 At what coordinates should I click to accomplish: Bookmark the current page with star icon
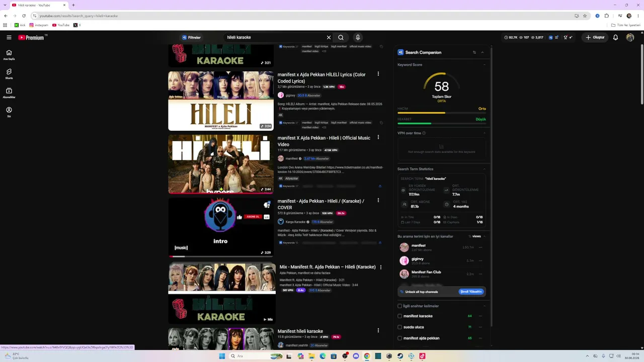(585, 16)
